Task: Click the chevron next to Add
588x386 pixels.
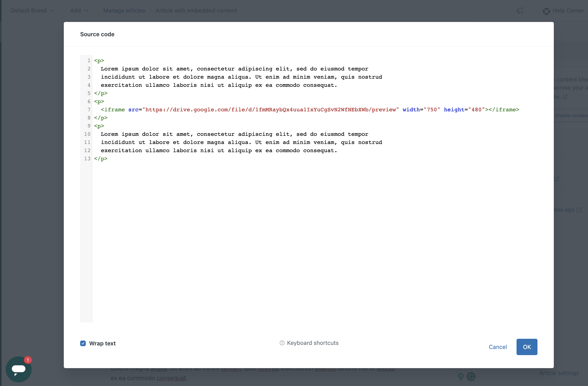Action: (87, 11)
